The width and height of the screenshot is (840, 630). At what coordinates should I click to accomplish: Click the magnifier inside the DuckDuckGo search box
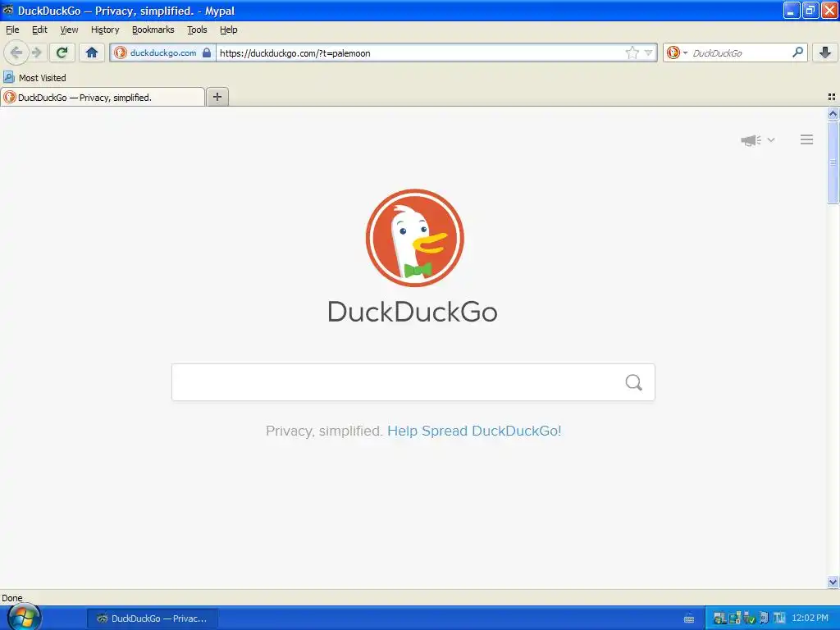tap(634, 382)
